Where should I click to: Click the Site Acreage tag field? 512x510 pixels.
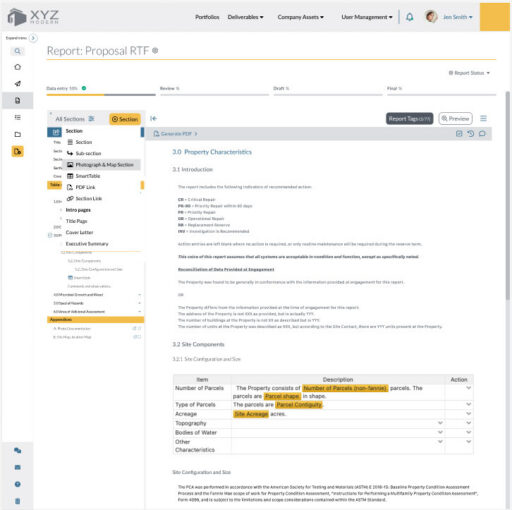click(x=251, y=414)
